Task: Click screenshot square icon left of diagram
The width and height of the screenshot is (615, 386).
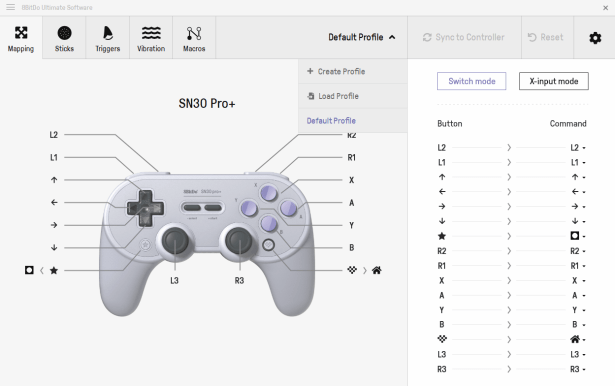Action: (x=29, y=270)
